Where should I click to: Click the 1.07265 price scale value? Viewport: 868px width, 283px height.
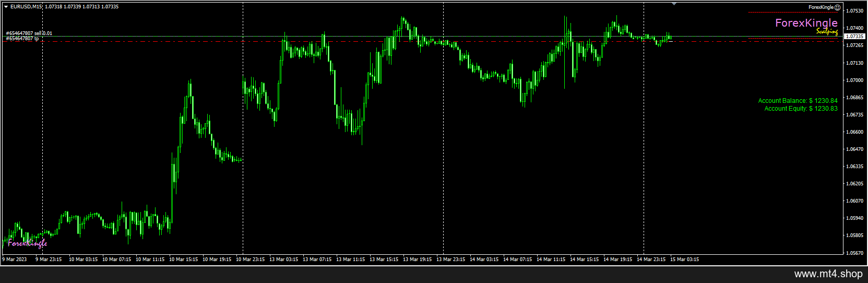[854, 45]
